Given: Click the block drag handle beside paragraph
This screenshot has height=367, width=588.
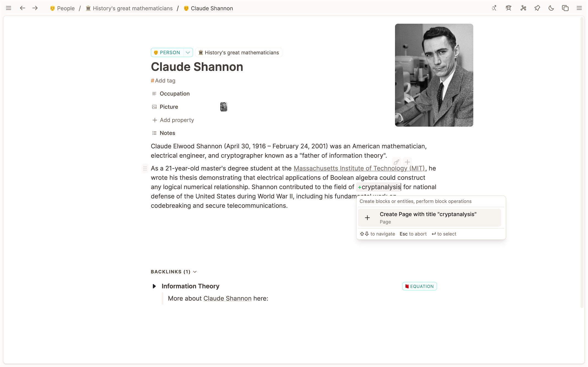Looking at the screenshot, I should tap(145, 168).
